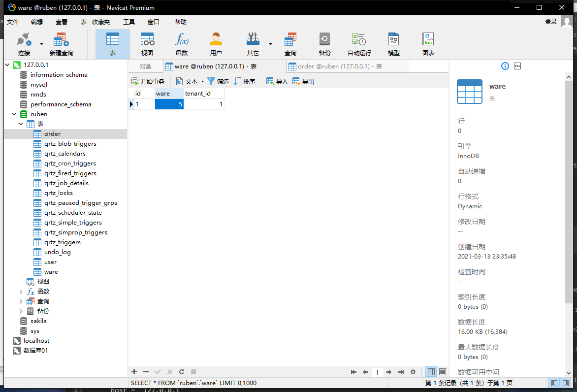Switch to form view in bottom bar
The height and width of the screenshot is (392, 577).
[x=443, y=372]
